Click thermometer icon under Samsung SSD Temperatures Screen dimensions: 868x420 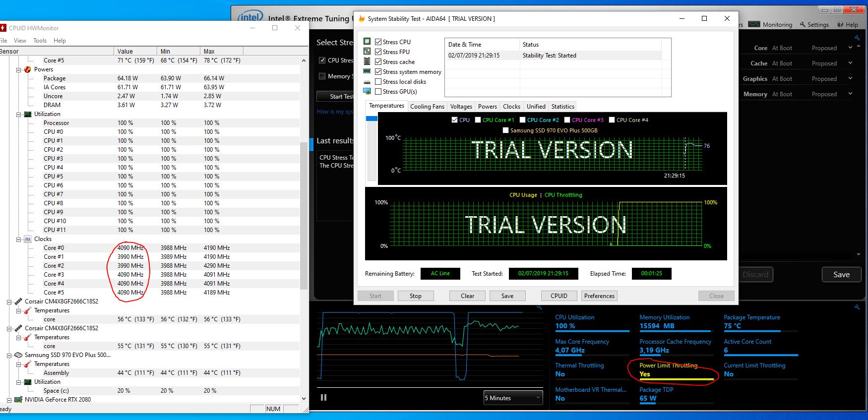[x=28, y=364]
